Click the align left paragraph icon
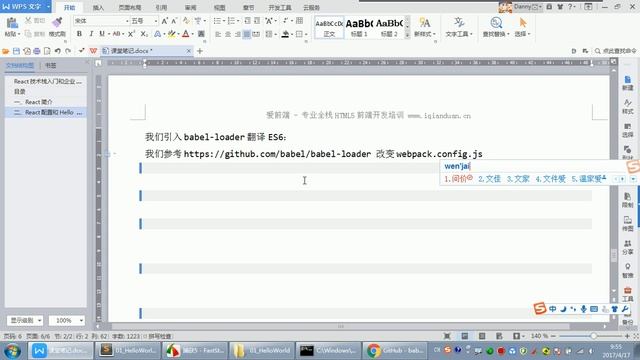Viewport: 640px width, 360px height. (218, 34)
